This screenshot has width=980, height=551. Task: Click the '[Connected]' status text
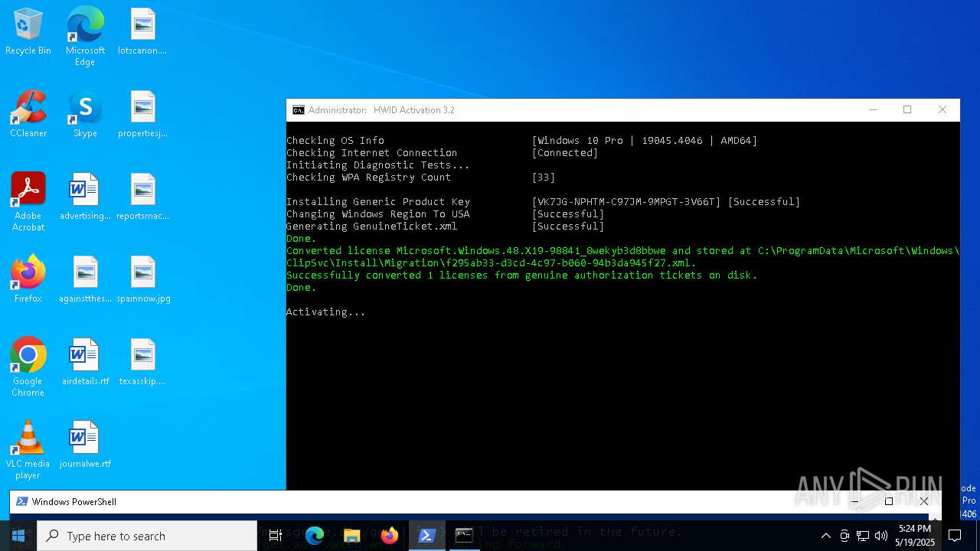click(565, 153)
